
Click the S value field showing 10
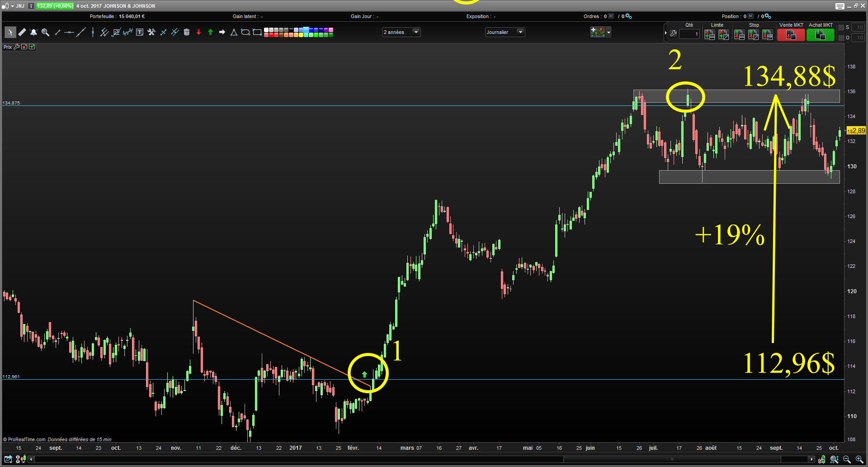(858, 28)
